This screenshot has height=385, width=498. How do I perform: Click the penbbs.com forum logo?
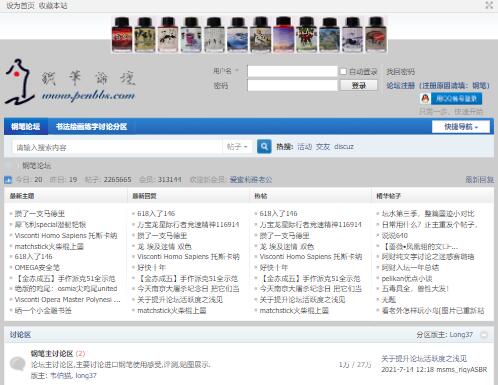pyautogui.click(x=70, y=82)
